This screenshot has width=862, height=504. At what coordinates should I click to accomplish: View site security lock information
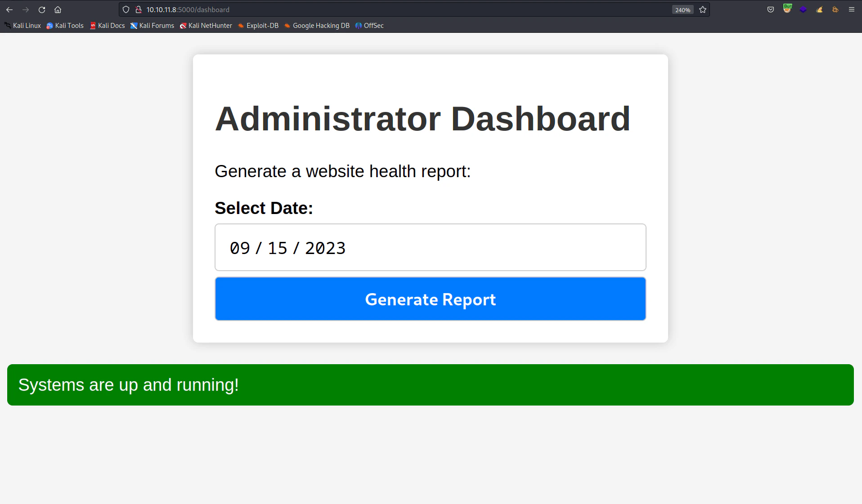139,9
